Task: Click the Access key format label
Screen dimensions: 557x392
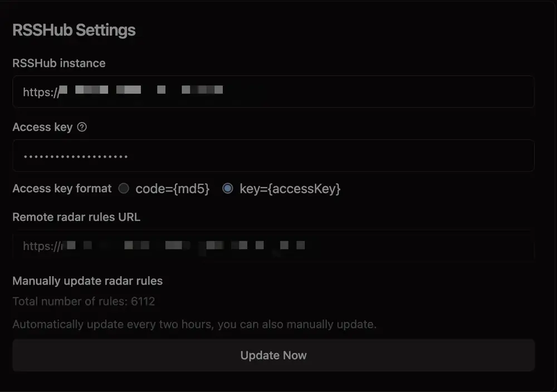Action: click(x=62, y=189)
